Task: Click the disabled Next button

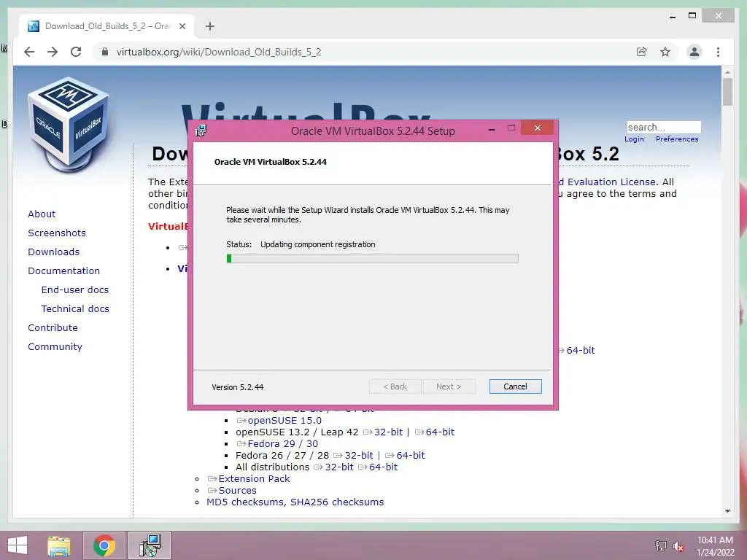Action: tap(449, 386)
